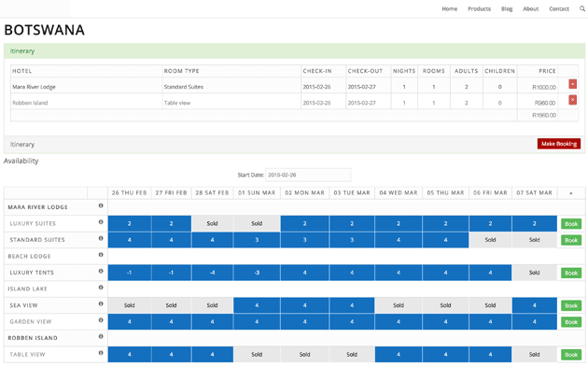Image resolution: width=588 pixels, height=366 pixels.
Task: Book Table View room
Action: [571, 355]
